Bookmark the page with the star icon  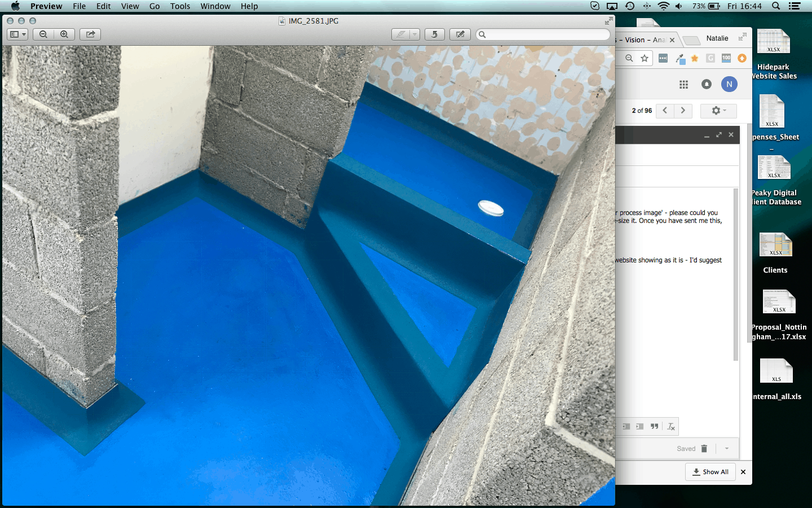click(x=645, y=58)
